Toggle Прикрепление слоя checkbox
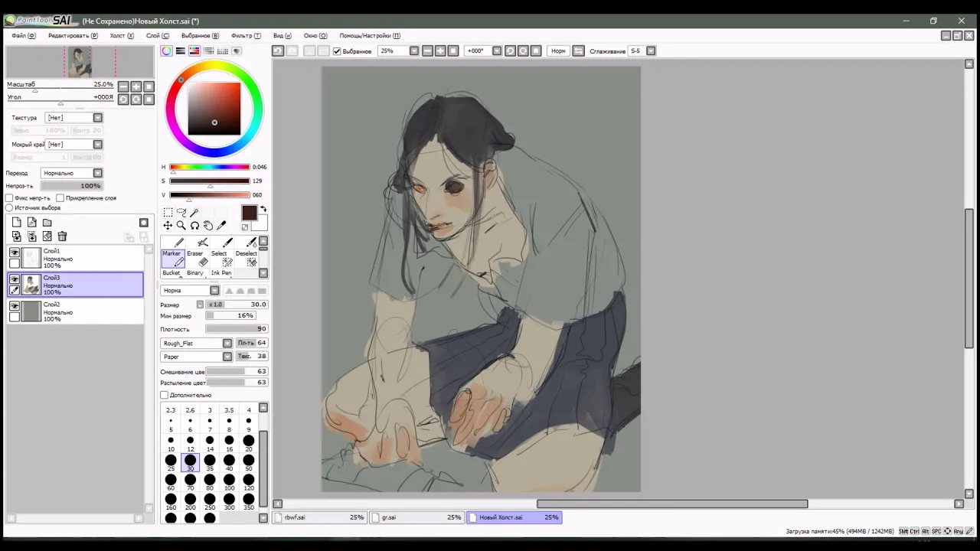Image resolution: width=980 pixels, height=551 pixels. click(60, 198)
